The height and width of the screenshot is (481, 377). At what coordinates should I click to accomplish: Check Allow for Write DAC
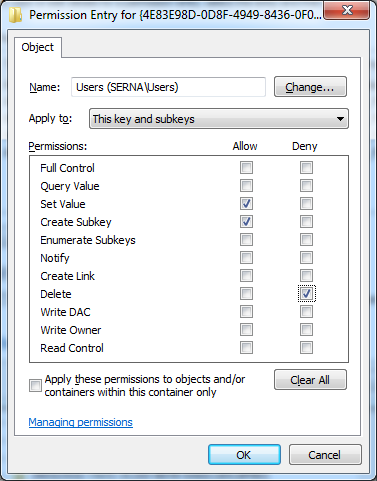point(246,312)
